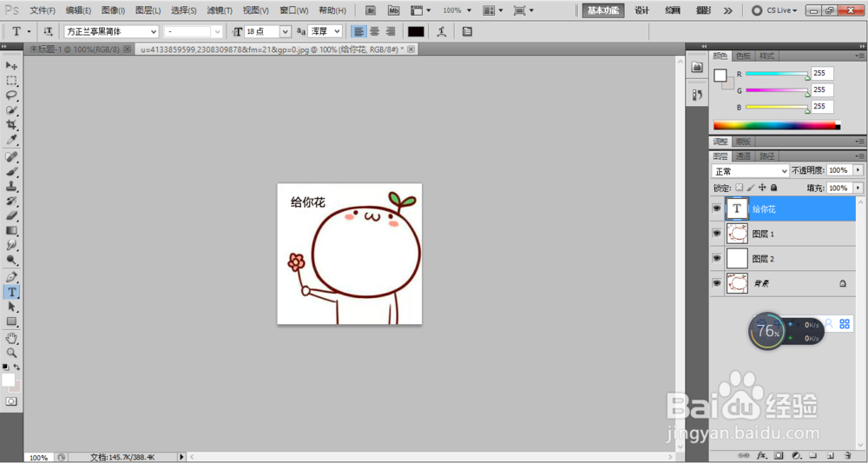The width and height of the screenshot is (868, 463).
Task: Select the Gradient tool
Action: coord(11,230)
